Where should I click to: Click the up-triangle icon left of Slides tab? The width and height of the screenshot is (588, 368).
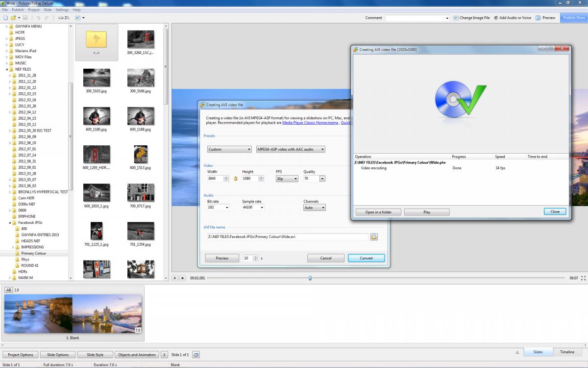click(517, 352)
